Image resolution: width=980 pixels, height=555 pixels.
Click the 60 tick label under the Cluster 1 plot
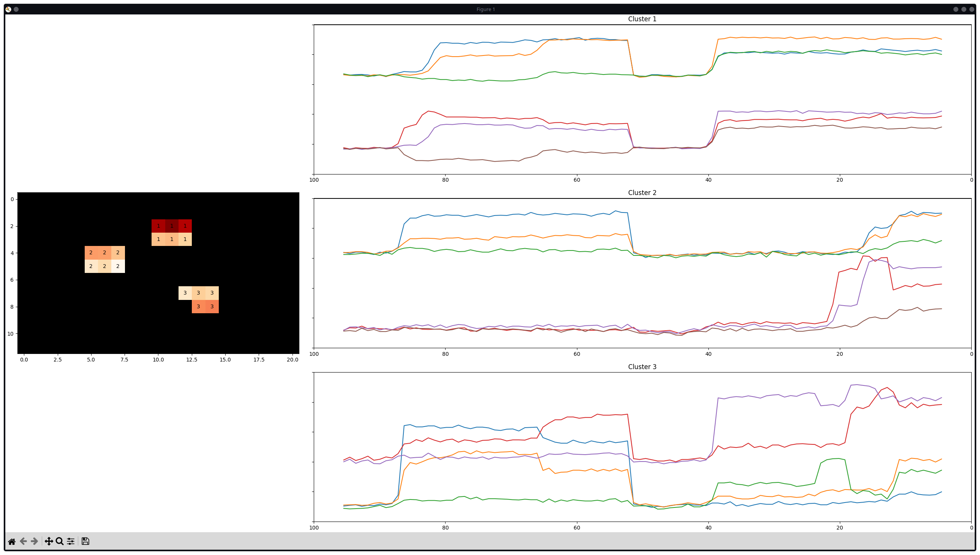(577, 180)
